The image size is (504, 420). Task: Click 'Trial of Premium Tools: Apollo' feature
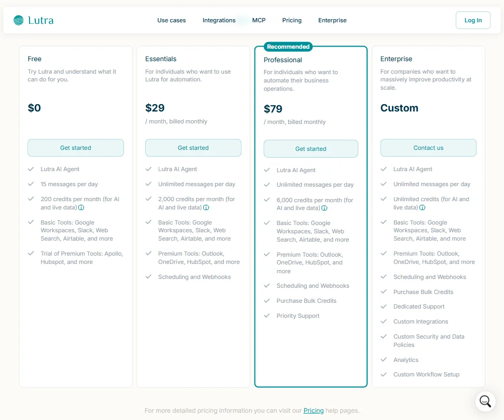(x=81, y=258)
